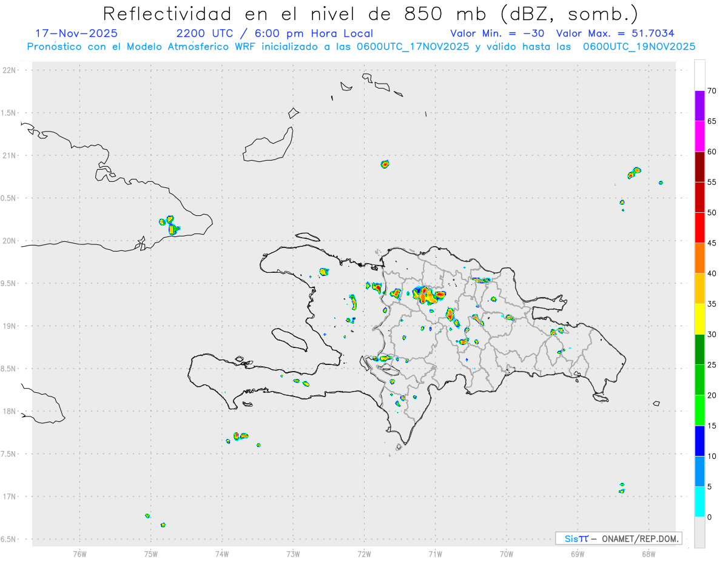728x562 pixels.
Task: Select the date label '17-Nov-2025'
Action: 77,33
